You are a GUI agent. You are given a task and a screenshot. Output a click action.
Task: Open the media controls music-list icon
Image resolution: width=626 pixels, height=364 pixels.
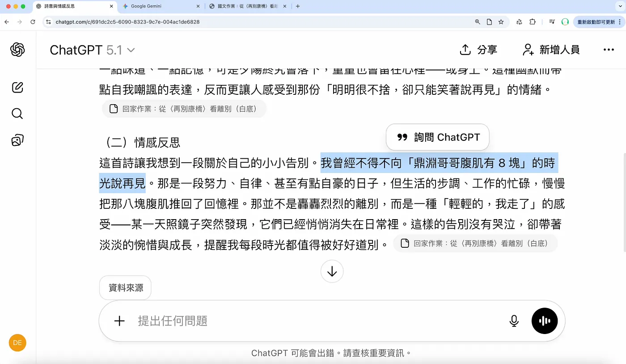(552, 21)
